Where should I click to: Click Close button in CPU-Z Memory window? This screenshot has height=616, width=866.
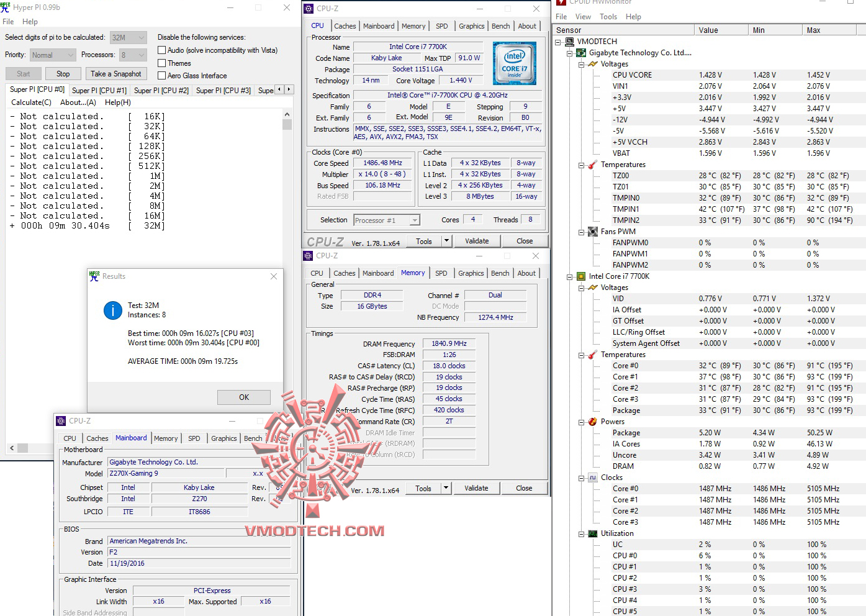coord(524,488)
